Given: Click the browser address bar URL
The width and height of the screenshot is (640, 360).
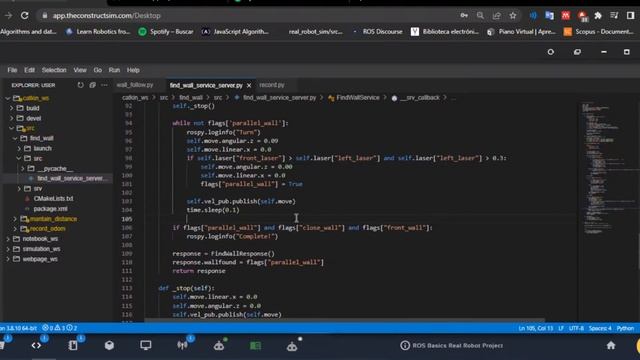Looking at the screenshot, I should click(x=107, y=16).
